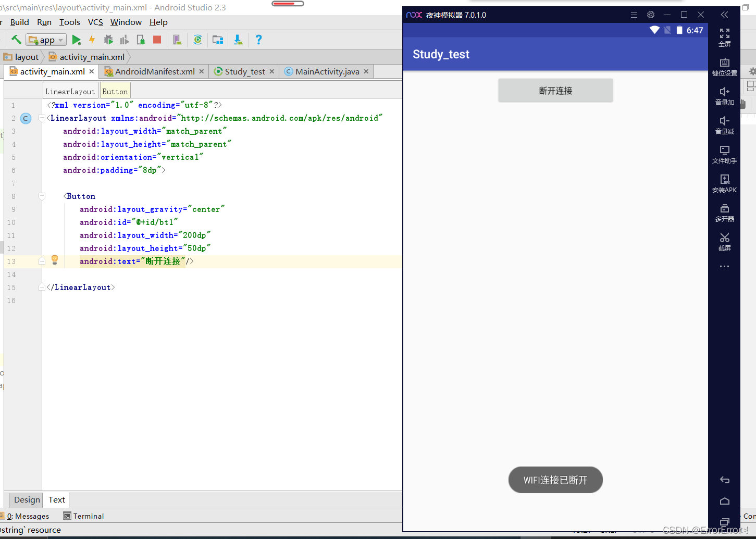The width and height of the screenshot is (756, 539).
Task: Open the Build menu
Action: (20, 22)
